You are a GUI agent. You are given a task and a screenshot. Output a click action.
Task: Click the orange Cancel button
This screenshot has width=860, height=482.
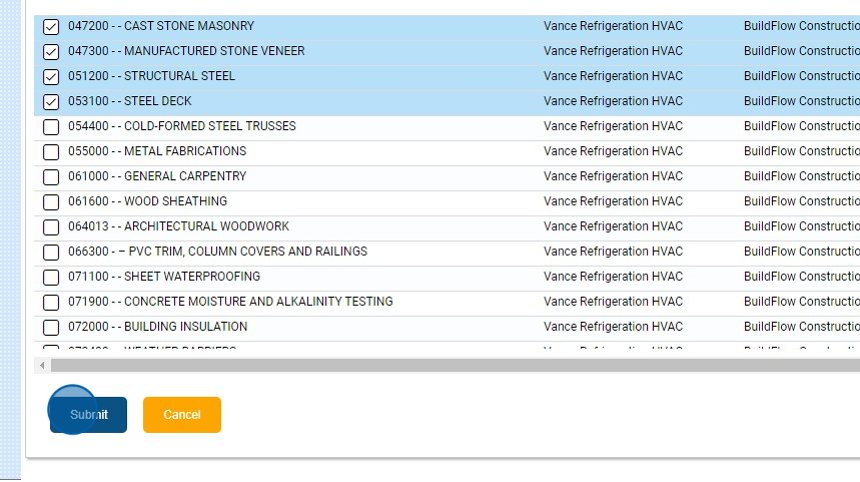182,415
